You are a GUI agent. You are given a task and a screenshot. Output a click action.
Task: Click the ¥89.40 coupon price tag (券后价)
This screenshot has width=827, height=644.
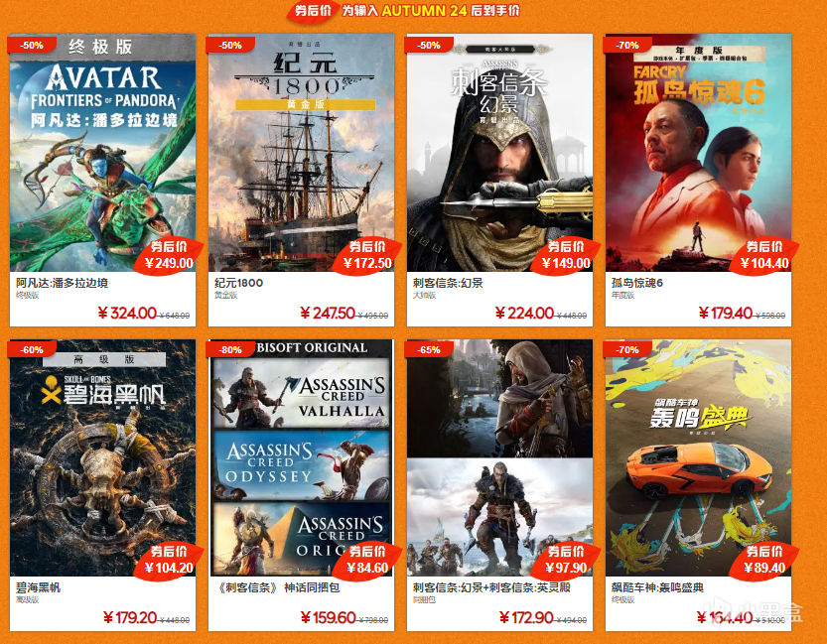tap(764, 561)
